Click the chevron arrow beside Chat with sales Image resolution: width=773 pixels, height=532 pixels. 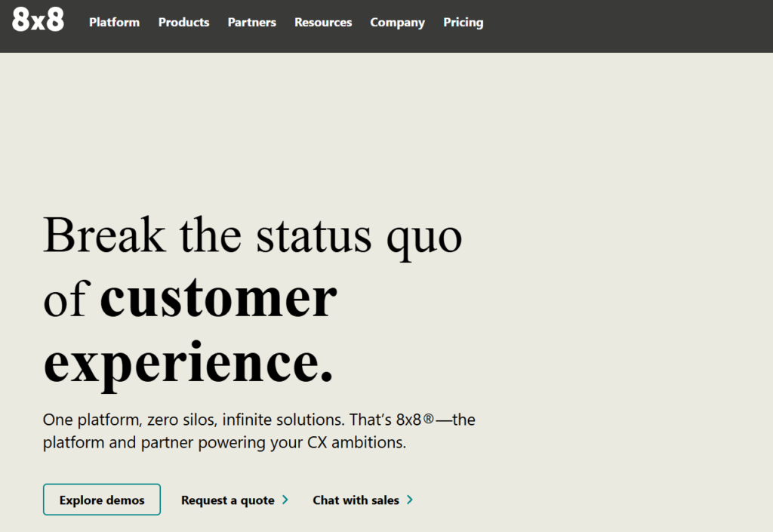tap(410, 500)
